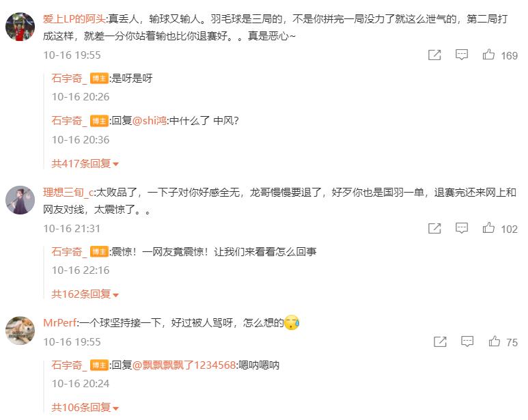Share the comment by 爱上LP的阿头

[x=434, y=55]
